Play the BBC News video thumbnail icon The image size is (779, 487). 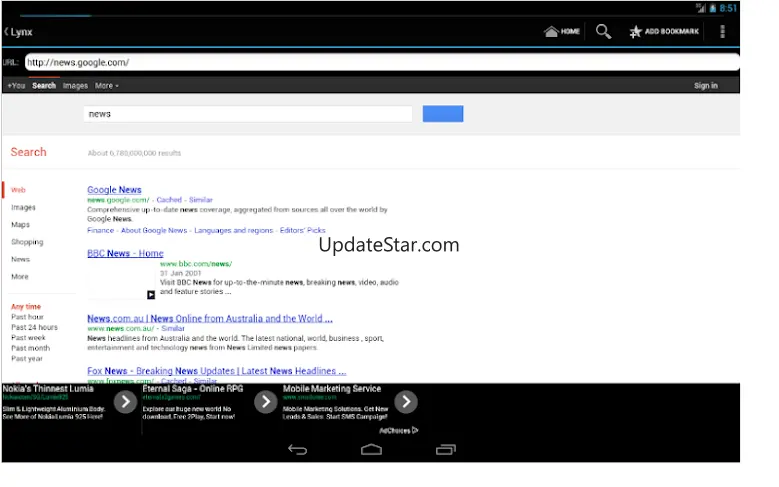(151, 295)
